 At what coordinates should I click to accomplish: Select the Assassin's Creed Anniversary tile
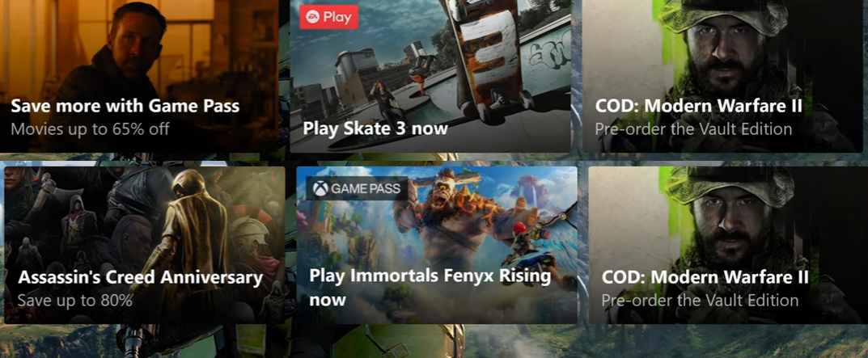[145, 245]
